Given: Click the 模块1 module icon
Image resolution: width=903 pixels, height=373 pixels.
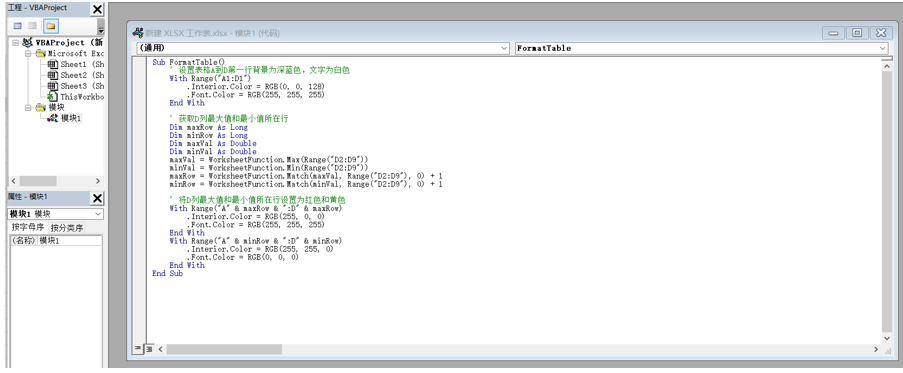Looking at the screenshot, I should pos(52,119).
